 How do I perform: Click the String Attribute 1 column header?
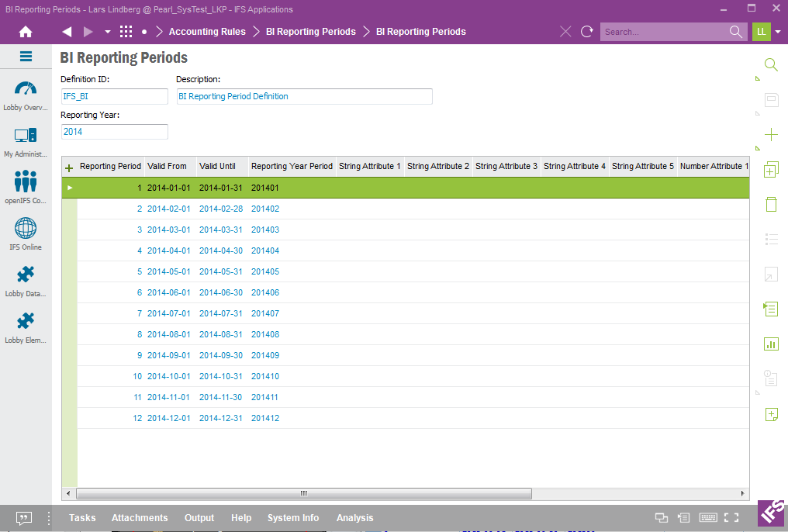click(x=370, y=166)
